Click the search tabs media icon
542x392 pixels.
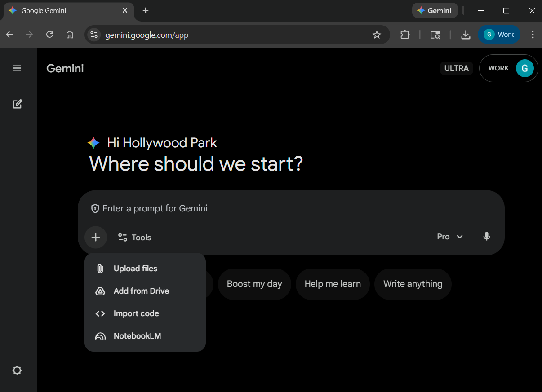pyautogui.click(x=435, y=35)
